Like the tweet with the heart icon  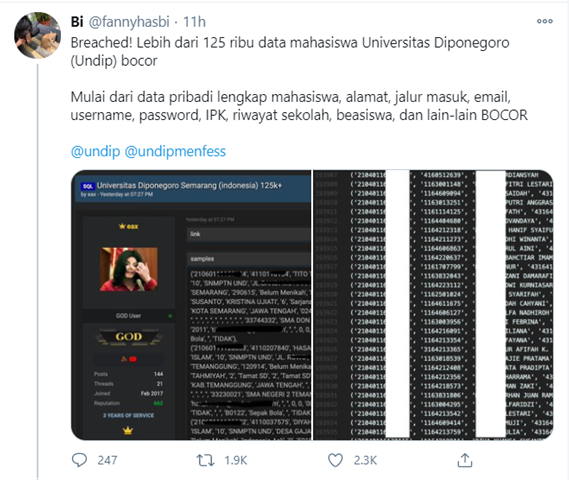click(x=335, y=460)
